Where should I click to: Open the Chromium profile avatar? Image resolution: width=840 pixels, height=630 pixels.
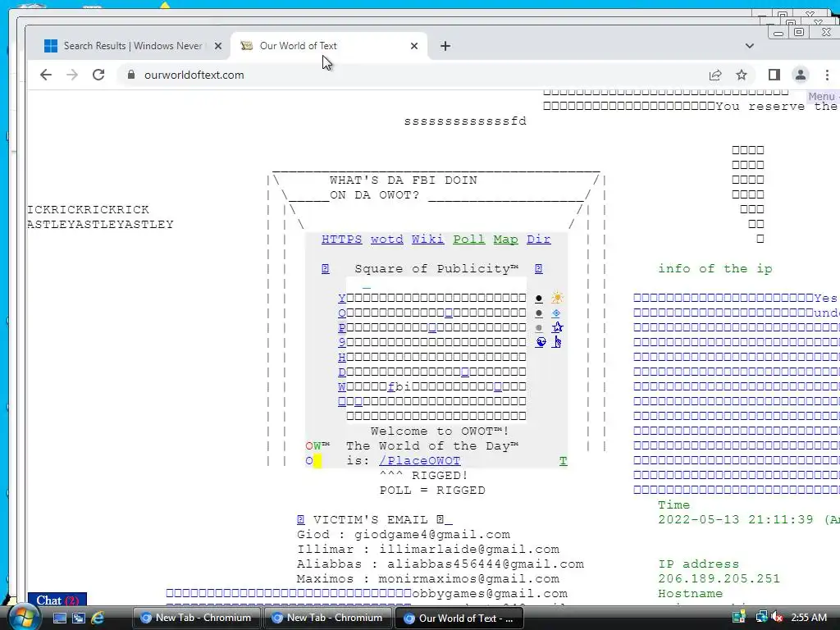pyautogui.click(x=801, y=75)
